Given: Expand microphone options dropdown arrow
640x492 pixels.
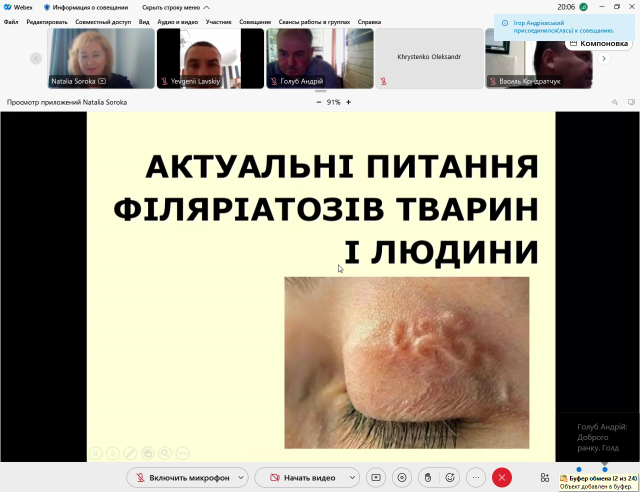Looking at the screenshot, I should 241,478.
